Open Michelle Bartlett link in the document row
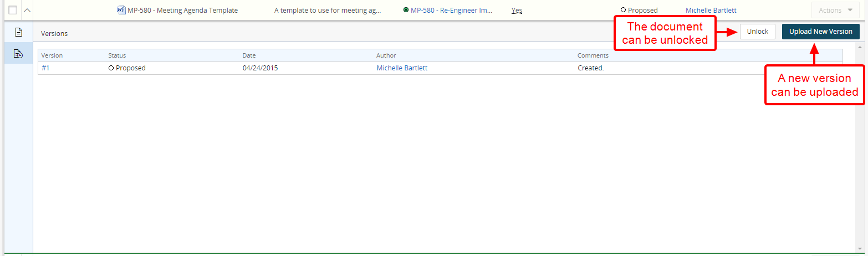This screenshot has height=256, width=868. 711,10
